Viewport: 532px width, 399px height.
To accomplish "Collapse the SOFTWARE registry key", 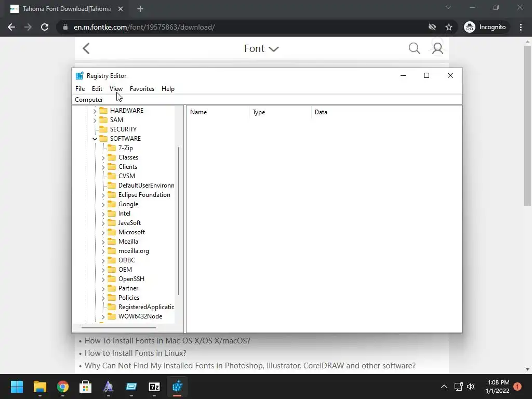I will point(95,139).
